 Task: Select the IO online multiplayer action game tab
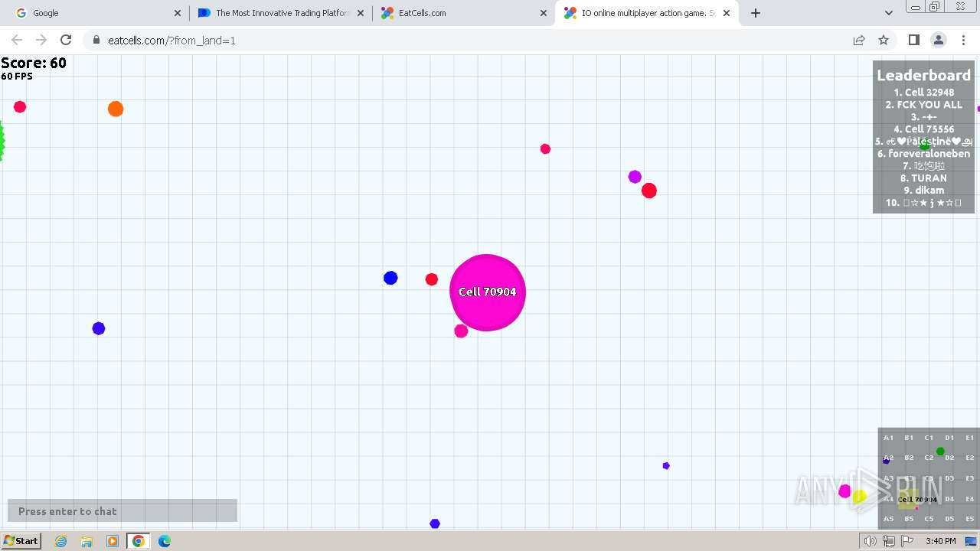[647, 13]
